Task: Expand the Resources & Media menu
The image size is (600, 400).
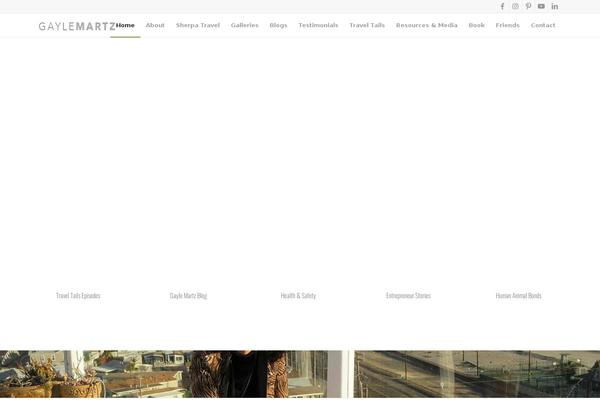Action: click(426, 25)
